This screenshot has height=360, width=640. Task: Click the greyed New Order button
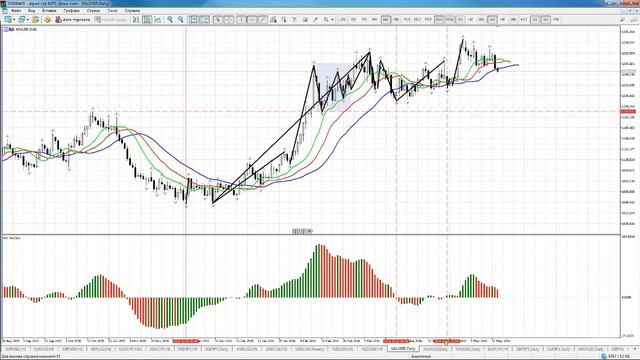[111, 20]
